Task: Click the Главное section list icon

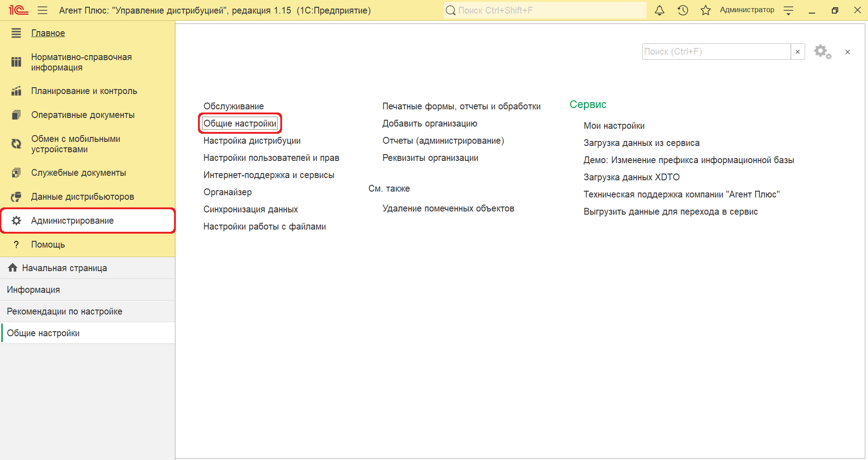Action: pos(16,33)
